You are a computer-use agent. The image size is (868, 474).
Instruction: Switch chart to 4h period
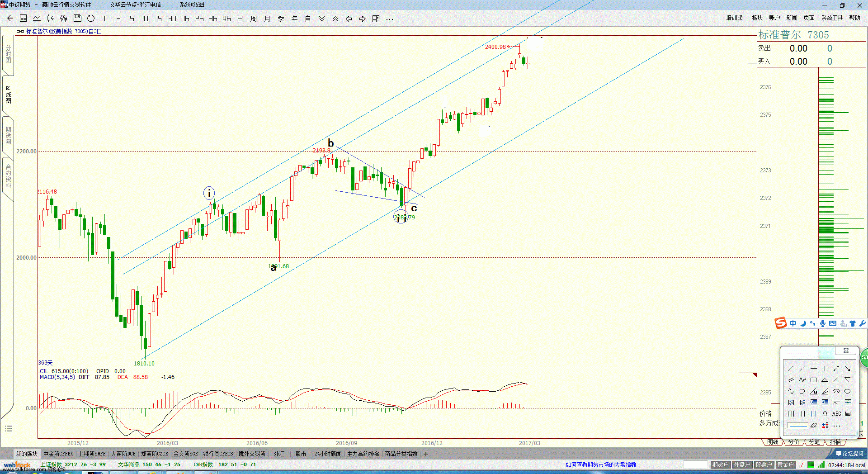click(x=226, y=19)
